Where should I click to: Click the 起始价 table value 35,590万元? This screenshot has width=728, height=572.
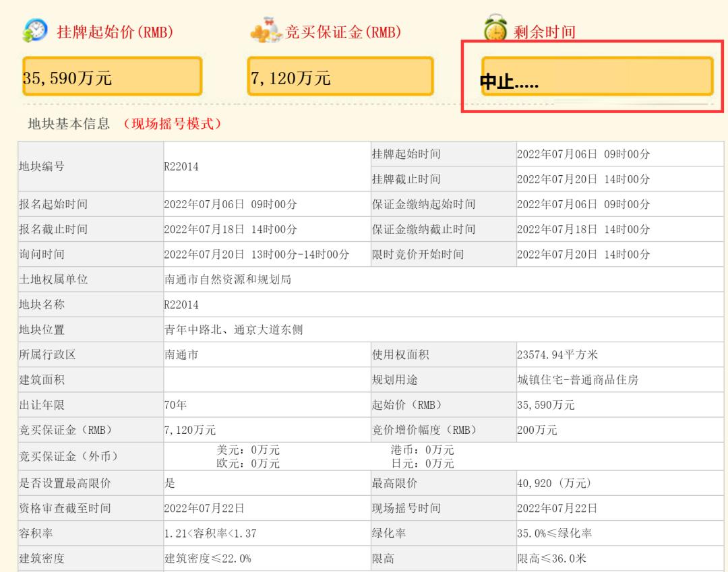546,405
